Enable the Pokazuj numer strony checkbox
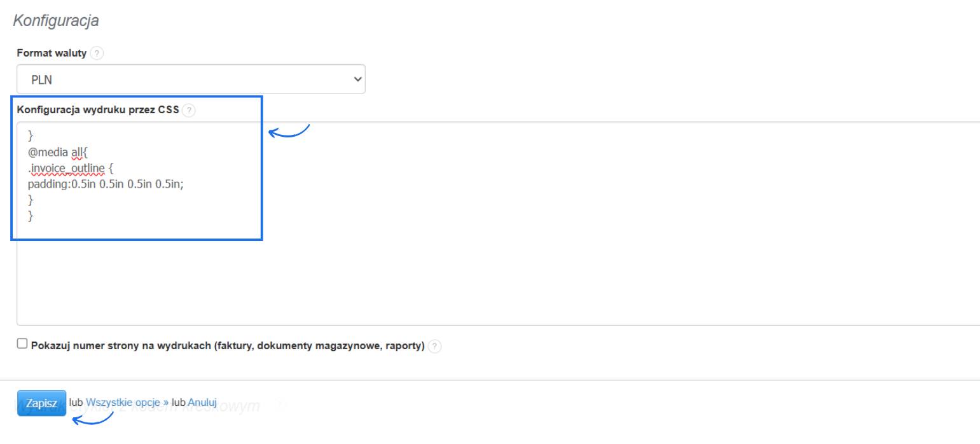980x444 pixels. pos(23,344)
